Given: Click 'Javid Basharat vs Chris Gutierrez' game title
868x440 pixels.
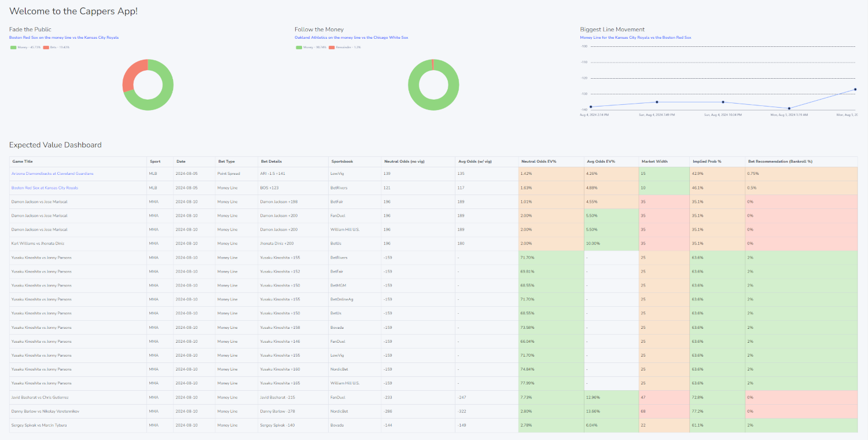Looking at the screenshot, I should click(40, 397).
